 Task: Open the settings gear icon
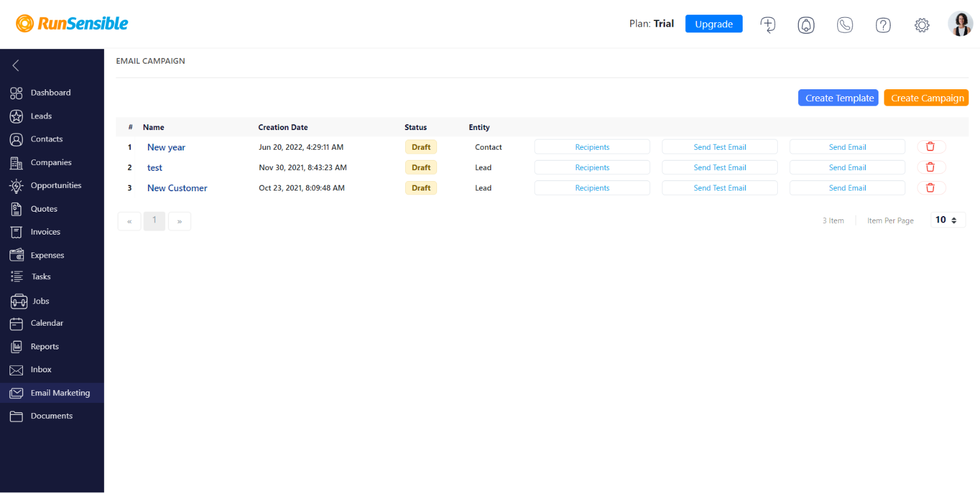(921, 25)
